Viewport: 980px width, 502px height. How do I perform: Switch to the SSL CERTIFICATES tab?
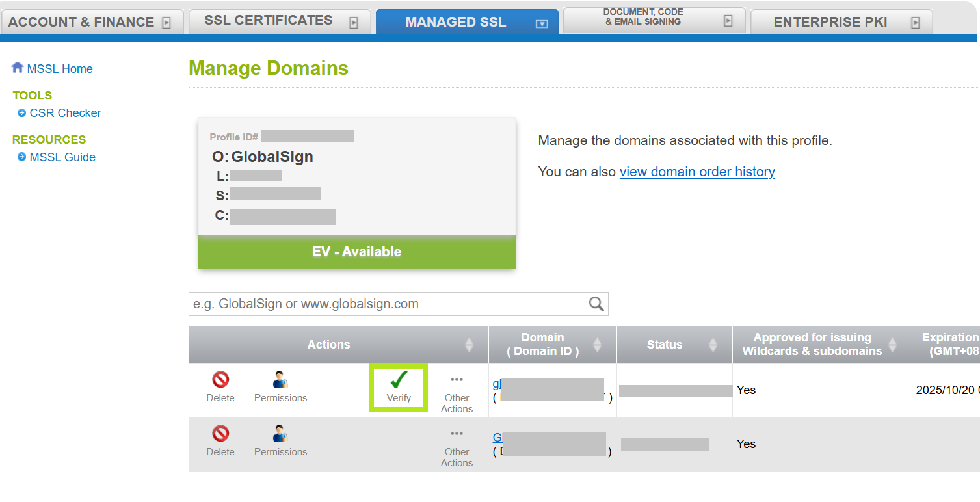coord(280,21)
